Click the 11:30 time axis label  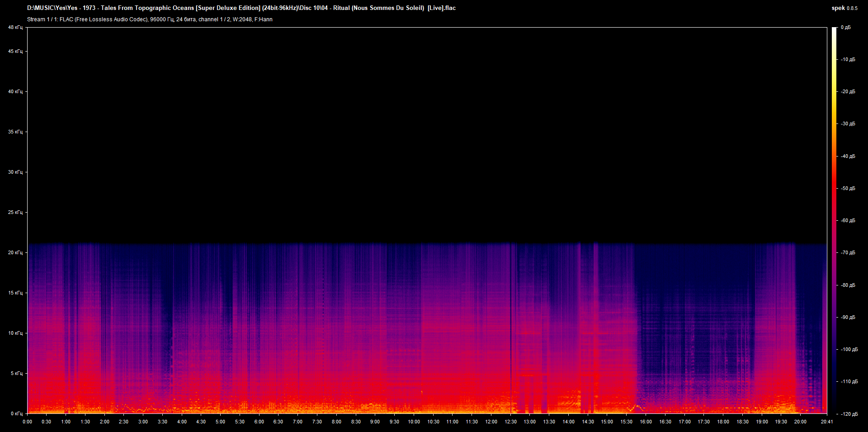(x=472, y=422)
